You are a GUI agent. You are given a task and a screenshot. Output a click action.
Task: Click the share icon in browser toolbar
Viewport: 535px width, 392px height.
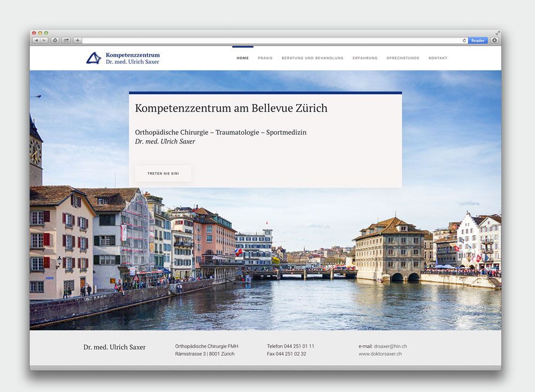(66, 40)
